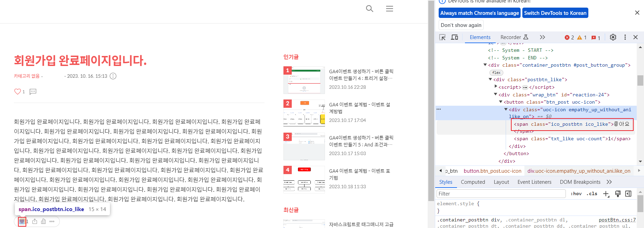Click Always match Chrome's language button
644x228 pixels.
pyautogui.click(x=480, y=13)
